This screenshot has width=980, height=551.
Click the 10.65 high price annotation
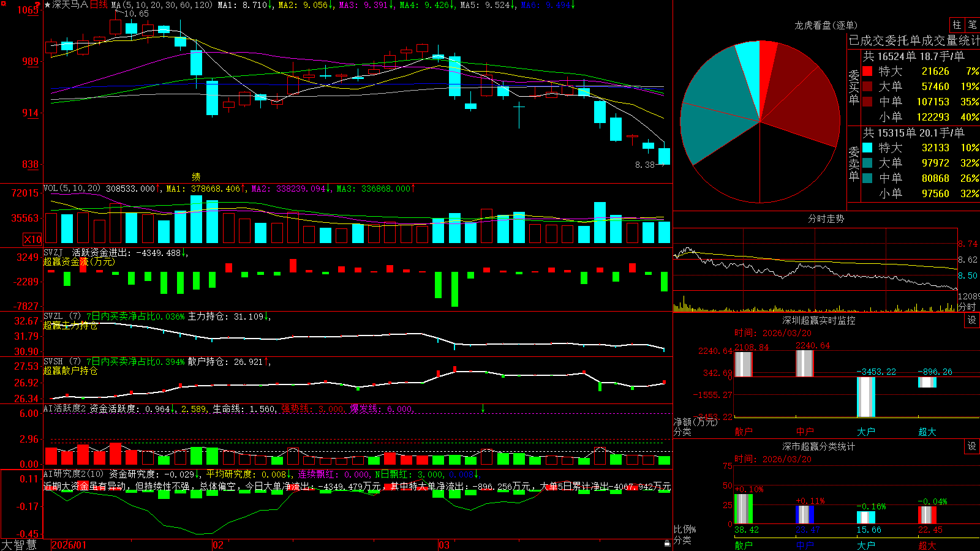pos(137,13)
